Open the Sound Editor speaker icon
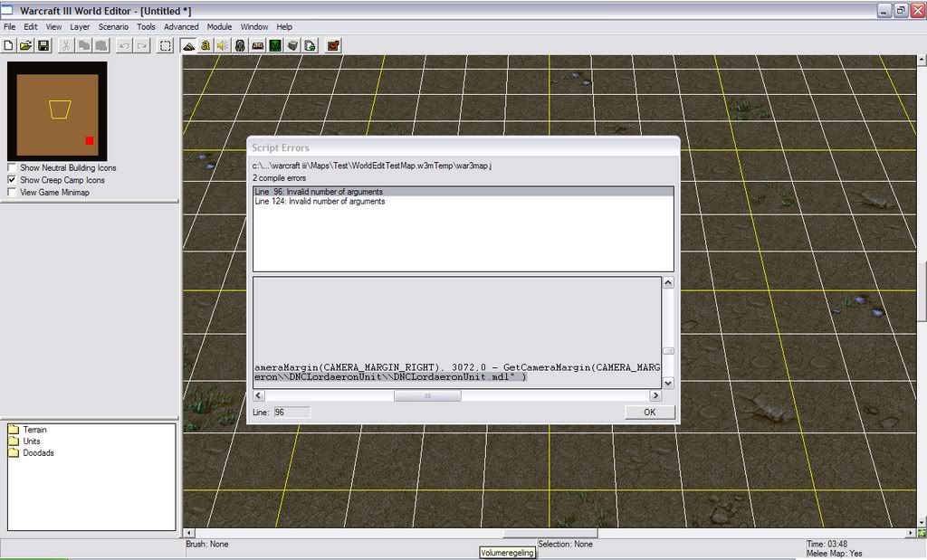 pyautogui.click(x=223, y=45)
